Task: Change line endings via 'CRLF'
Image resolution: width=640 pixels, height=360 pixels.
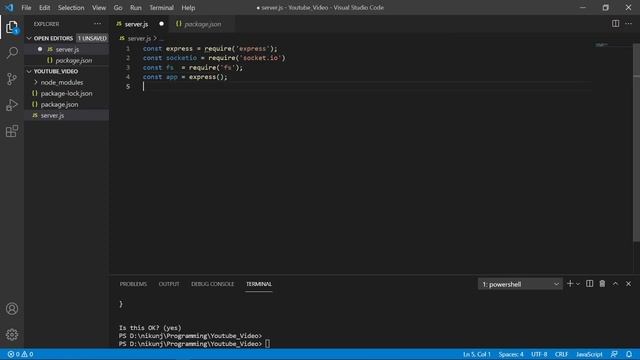Action: click(561, 354)
